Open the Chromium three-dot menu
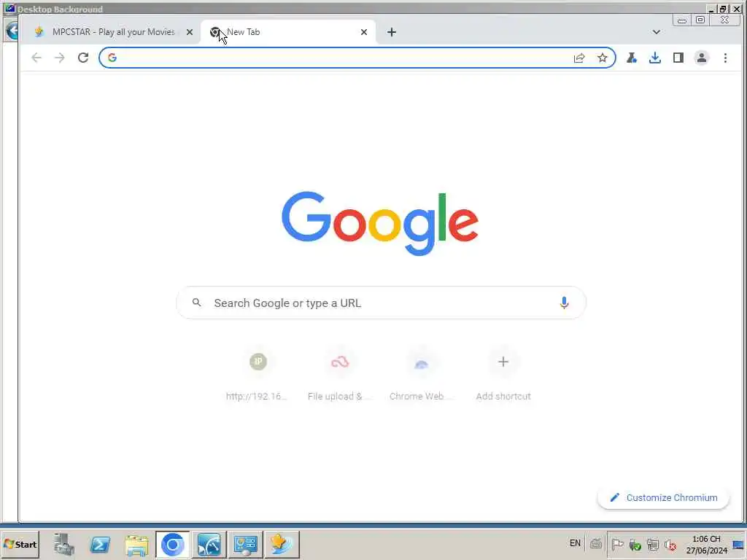This screenshot has height=560, width=747. (x=725, y=58)
